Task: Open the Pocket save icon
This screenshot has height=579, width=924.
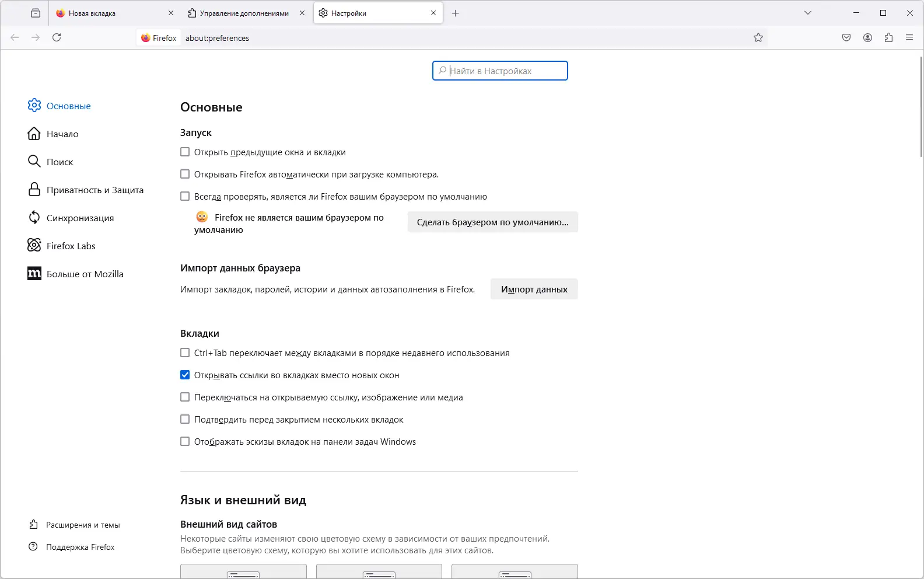Action: [x=846, y=38]
